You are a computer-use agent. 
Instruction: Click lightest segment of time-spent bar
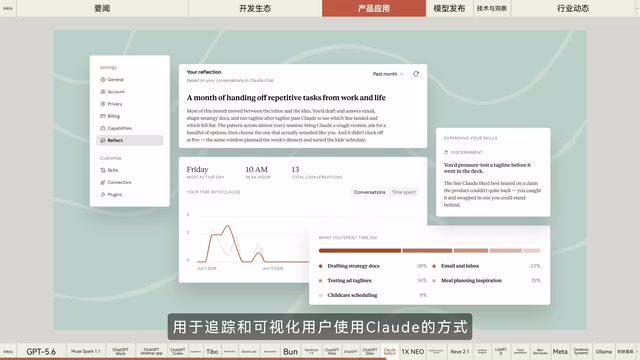click(532, 251)
